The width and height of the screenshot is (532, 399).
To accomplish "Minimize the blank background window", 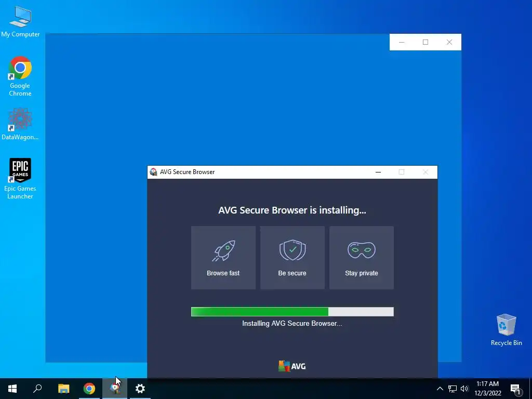I will point(402,42).
